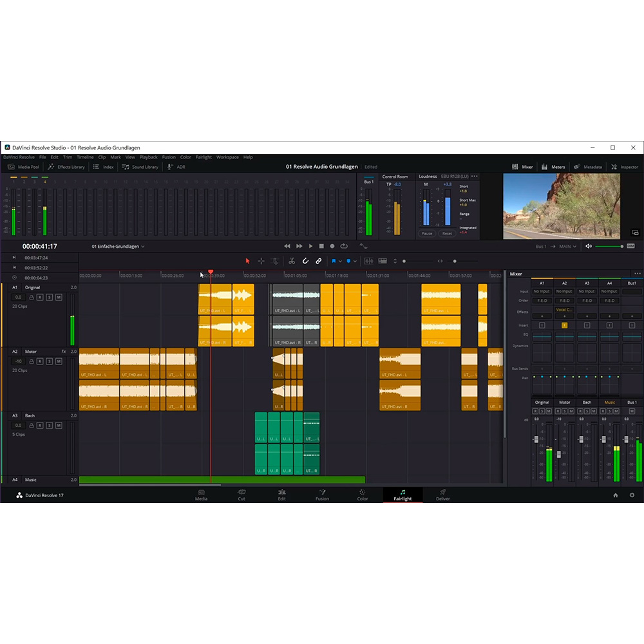Switch to the Deliver page tab
644x644 pixels.
[443, 495]
